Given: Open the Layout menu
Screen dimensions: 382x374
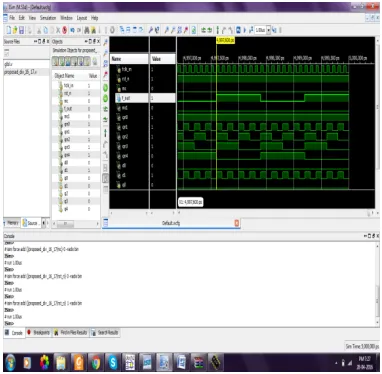Looking at the screenshot, I should [82, 18].
